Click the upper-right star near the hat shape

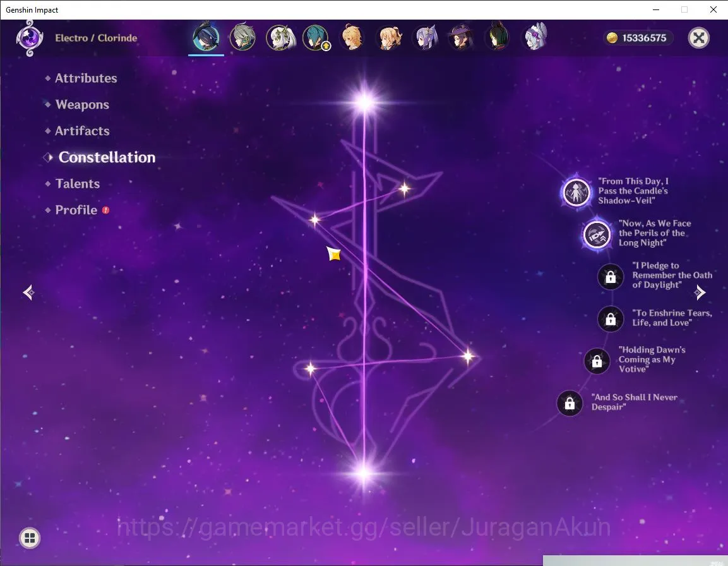[404, 189]
